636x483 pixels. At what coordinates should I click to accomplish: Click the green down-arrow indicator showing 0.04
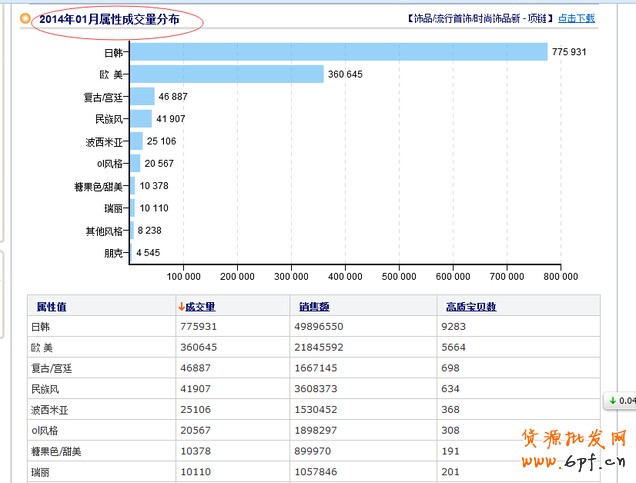click(620, 401)
